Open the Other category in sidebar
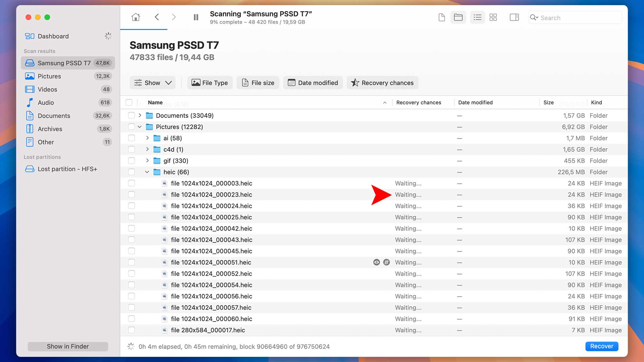This screenshot has height=362, width=644. (x=68, y=142)
